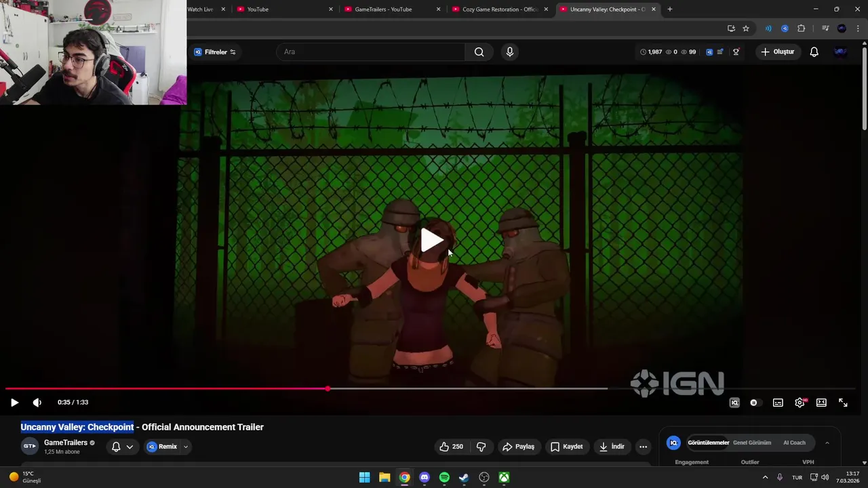Viewport: 868px width, 488px height.
Task: Select the Genel Görünüm tab
Action: [751, 443]
